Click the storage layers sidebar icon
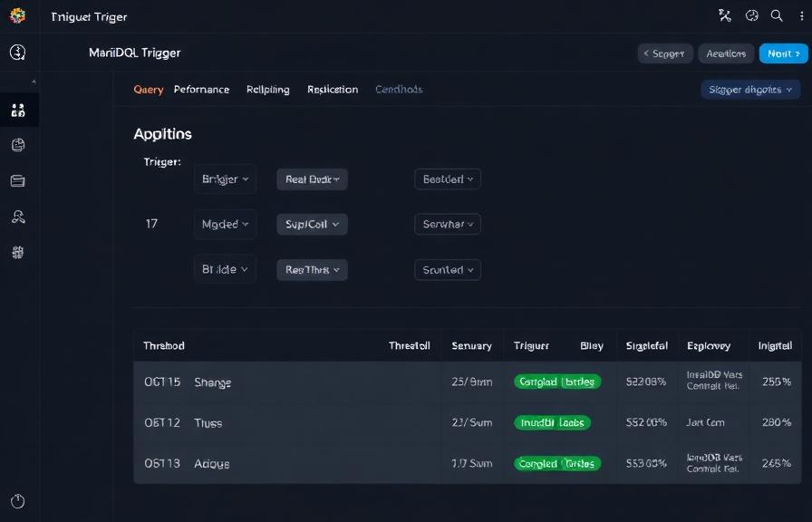The image size is (812, 522). [18, 180]
